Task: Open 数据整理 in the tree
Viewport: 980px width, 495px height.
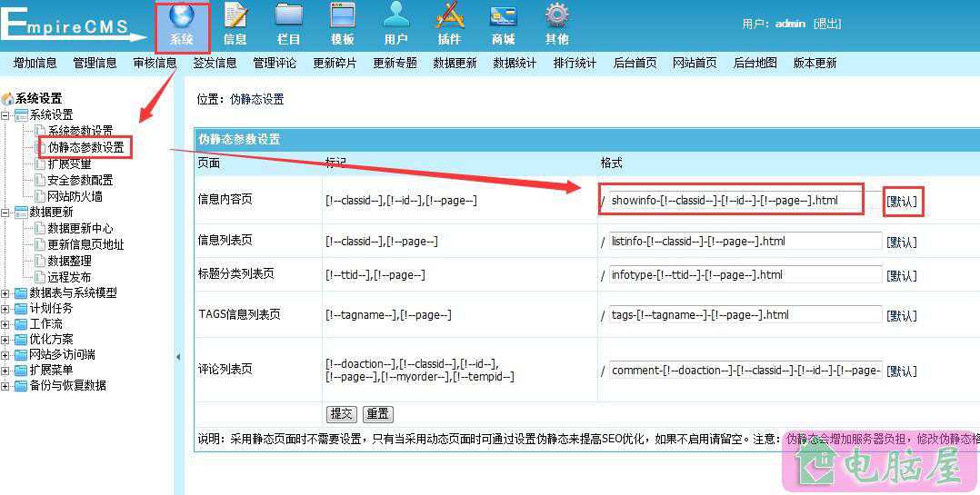Action: click(x=69, y=261)
